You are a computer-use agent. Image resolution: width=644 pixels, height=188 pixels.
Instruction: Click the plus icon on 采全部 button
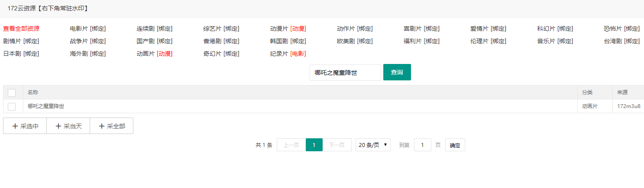point(102,126)
